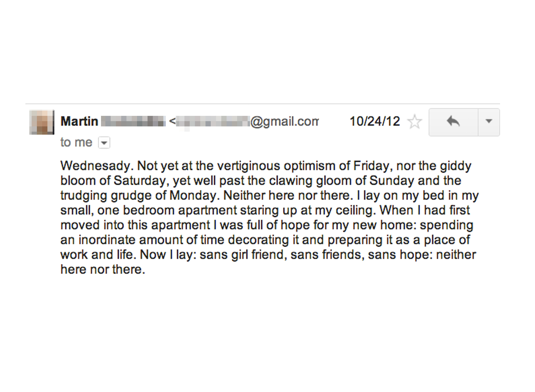Click the Reply arrow button
535x392 pixels.
click(x=453, y=122)
